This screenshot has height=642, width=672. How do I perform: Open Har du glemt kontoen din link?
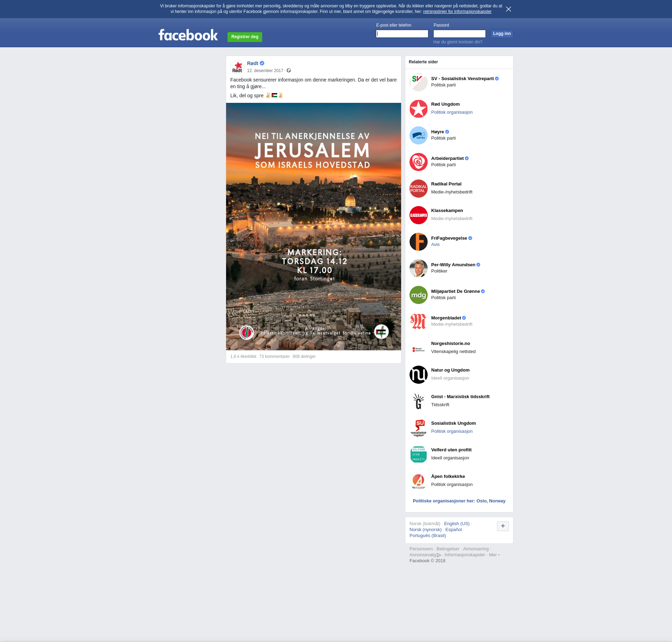coord(458,42)
